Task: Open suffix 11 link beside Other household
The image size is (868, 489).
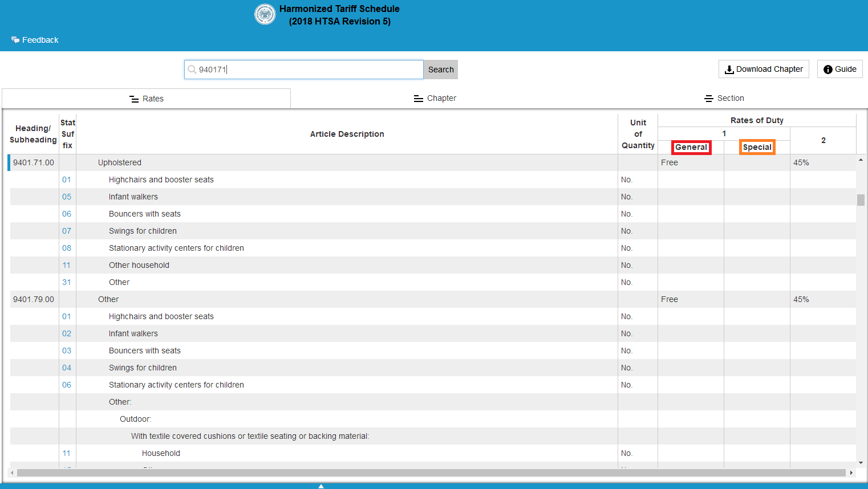Action: pos(67,265)
